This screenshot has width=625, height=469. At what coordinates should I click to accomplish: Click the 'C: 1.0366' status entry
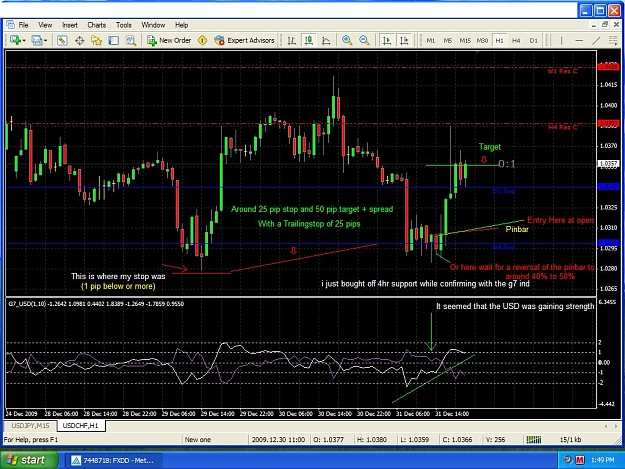coord(457,440)
